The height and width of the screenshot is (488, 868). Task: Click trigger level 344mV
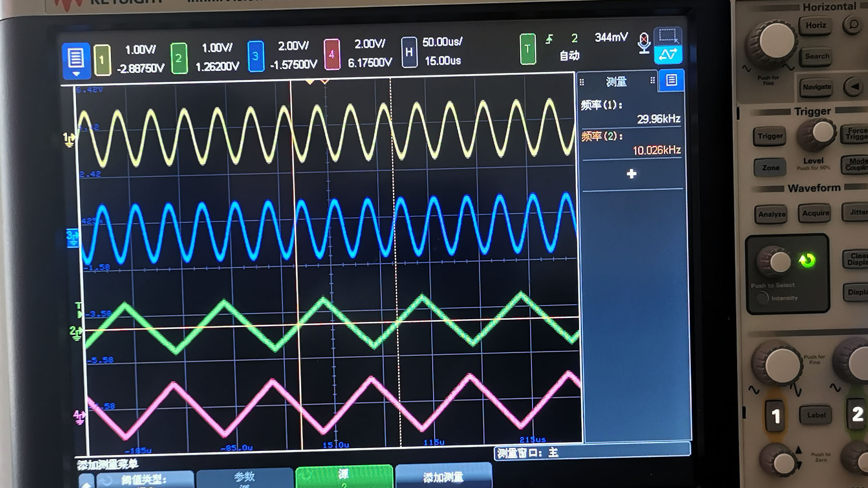(611, 38)
